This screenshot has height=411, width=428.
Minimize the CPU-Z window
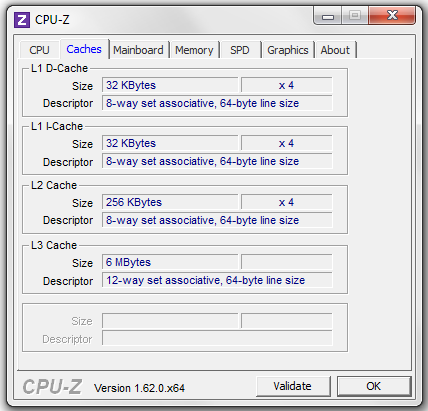[x=328, y=16]
